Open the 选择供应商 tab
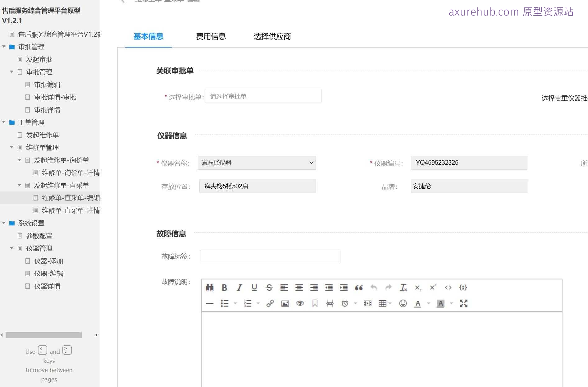 (x=272, y=36)
